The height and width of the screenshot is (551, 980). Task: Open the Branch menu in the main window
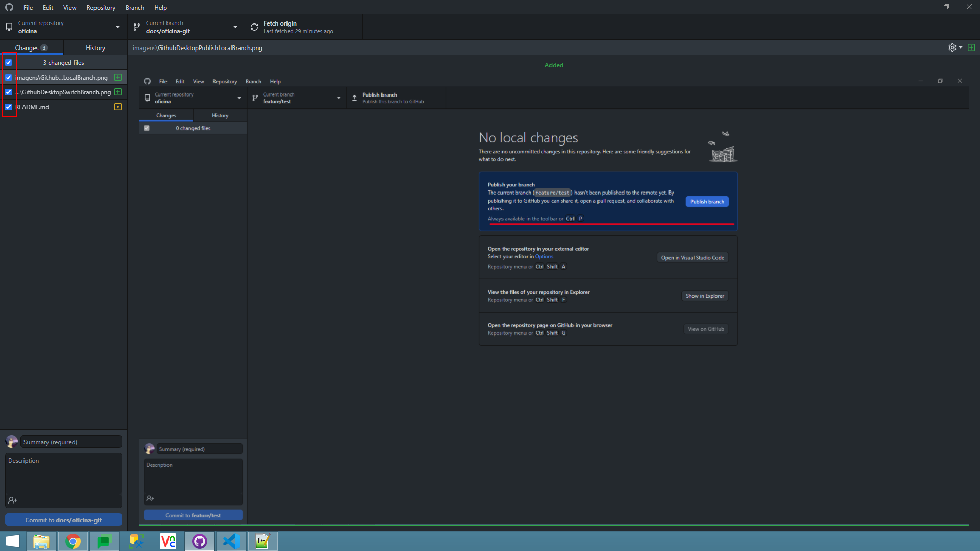(x=135, y=7)
